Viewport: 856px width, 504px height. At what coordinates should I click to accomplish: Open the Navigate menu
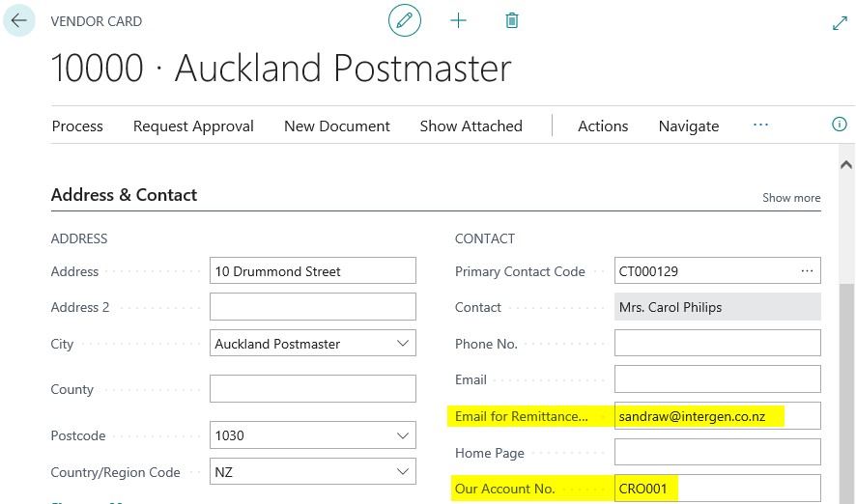click(688, 126)
